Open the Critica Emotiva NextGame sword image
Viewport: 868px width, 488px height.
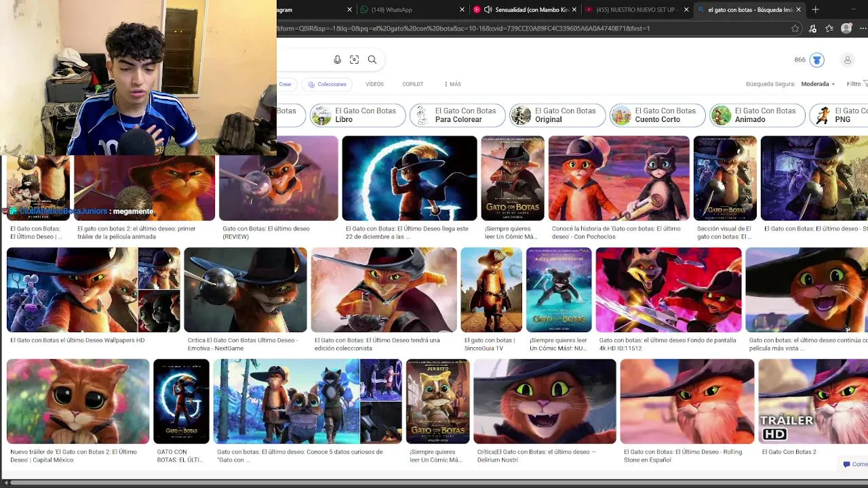(245, 290)
